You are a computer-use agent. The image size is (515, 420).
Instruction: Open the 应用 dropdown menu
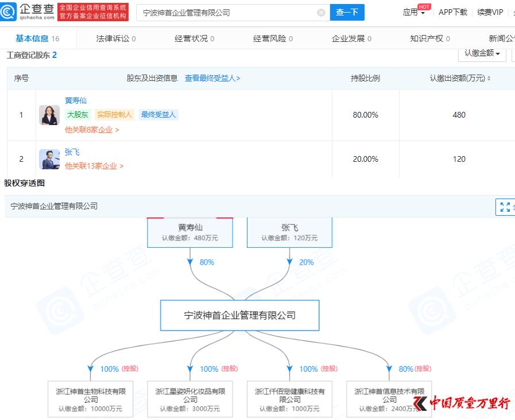coord(412,12)
